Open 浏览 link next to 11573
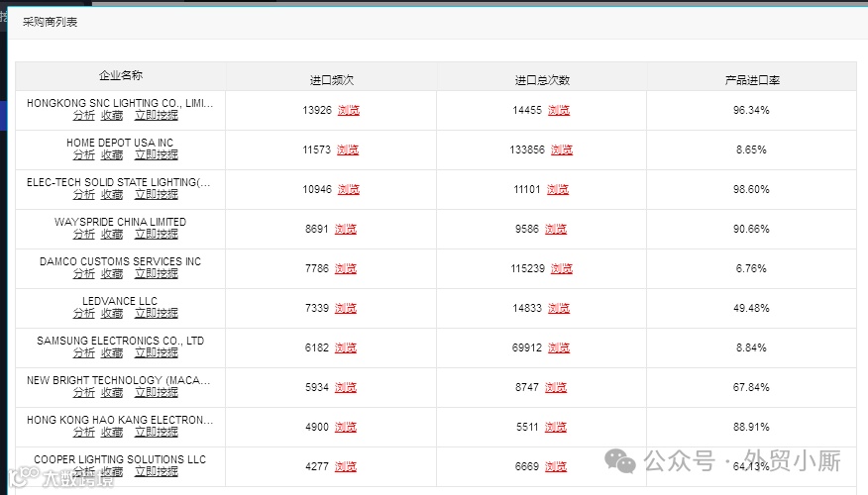This screenshot has height=495, width=868. pyautogui.click(x=348, y=149)
